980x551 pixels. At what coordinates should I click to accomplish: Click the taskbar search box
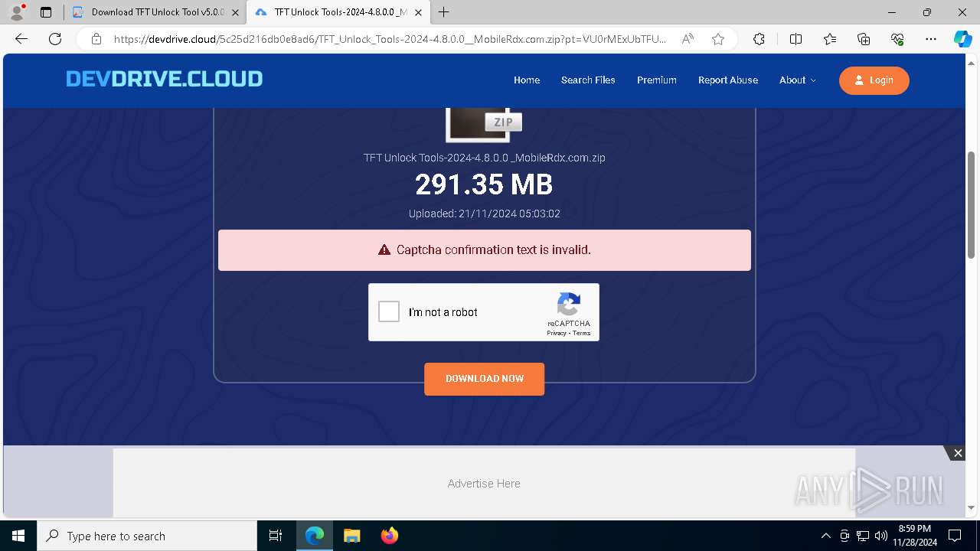coord(147,536)
